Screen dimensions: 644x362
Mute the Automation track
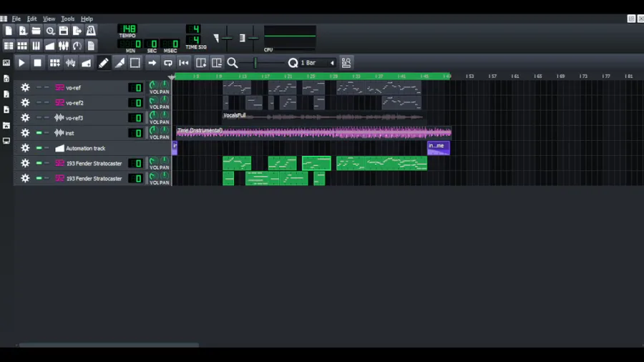tap(39, 148)
